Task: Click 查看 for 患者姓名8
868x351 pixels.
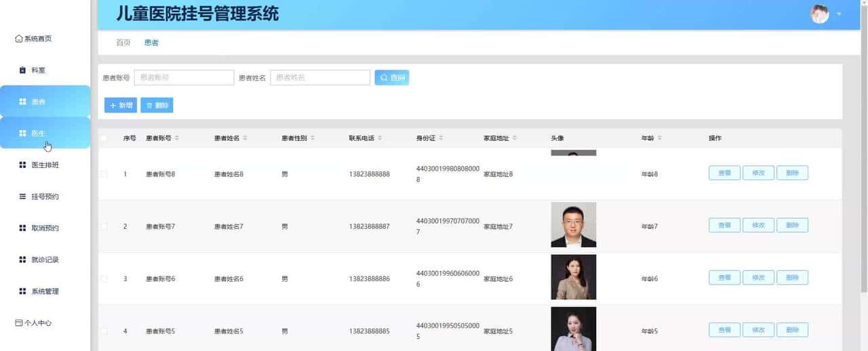Action: point(724,173)
